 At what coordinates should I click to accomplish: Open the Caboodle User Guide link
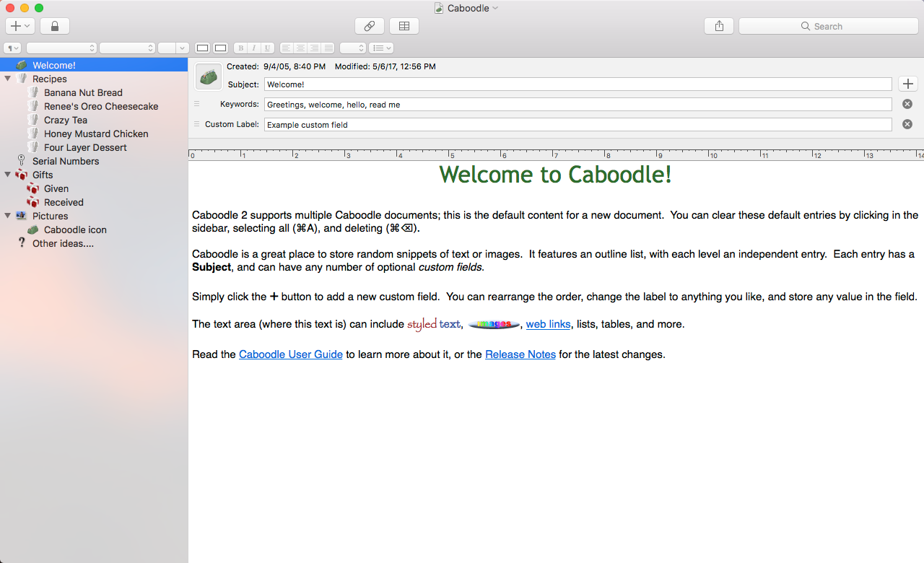pyautogui.click(x=291, y=354)
